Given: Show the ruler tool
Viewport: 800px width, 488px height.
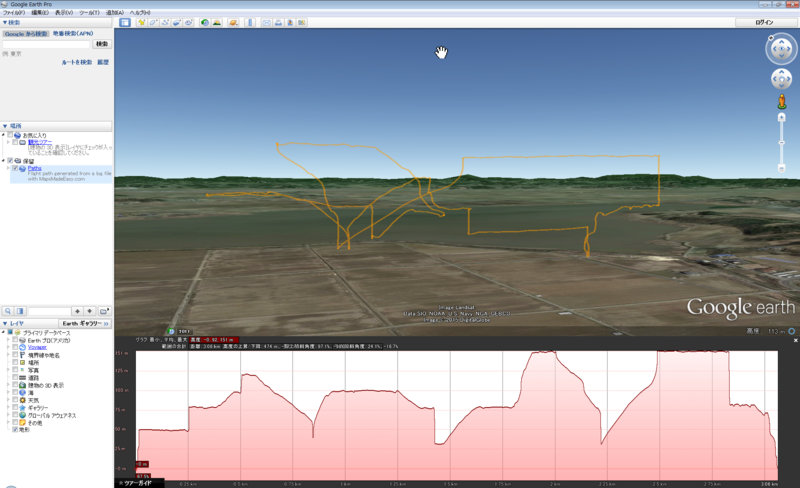Looking at the screenshot, I should click(x=249, y=22).
